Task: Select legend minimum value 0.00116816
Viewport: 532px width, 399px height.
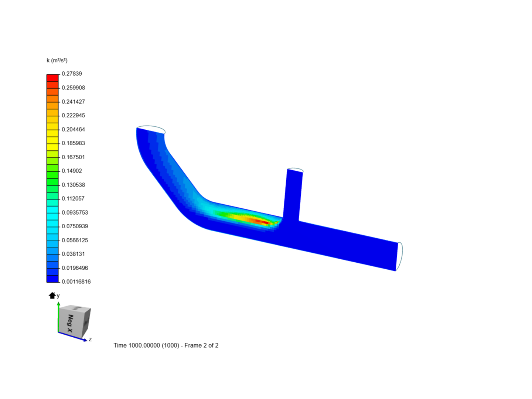Action: click(76, 282)
